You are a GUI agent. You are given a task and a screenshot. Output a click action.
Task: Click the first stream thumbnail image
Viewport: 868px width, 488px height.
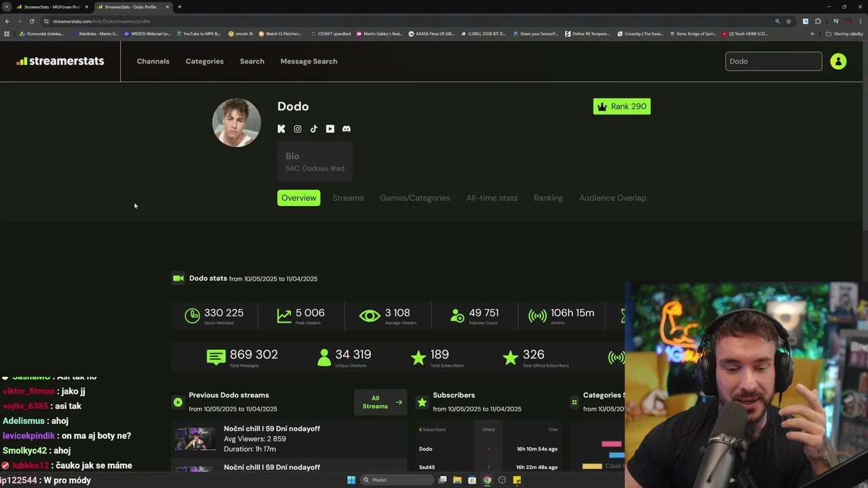[x=195, y=439]
